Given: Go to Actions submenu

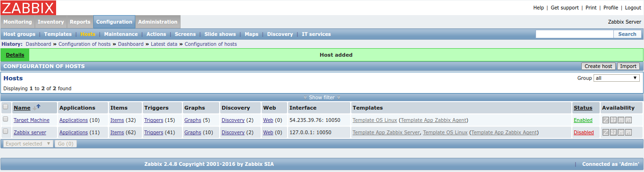Looking at the screenshot, I should coord(157,34).
